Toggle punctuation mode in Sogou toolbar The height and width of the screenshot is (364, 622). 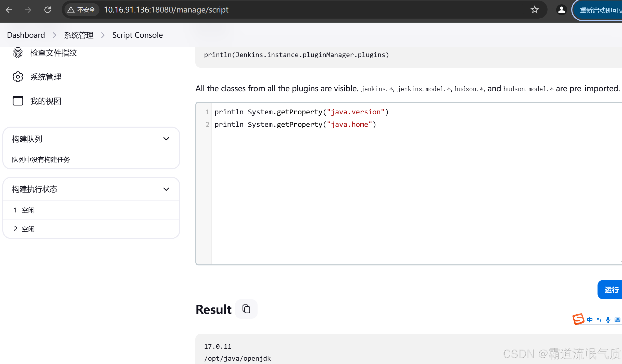click(599, 320)
